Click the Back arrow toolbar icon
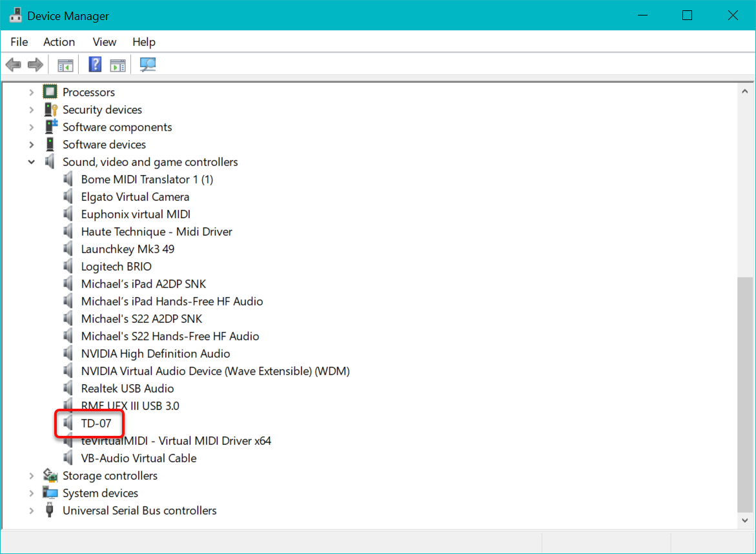 coord(13,65)
